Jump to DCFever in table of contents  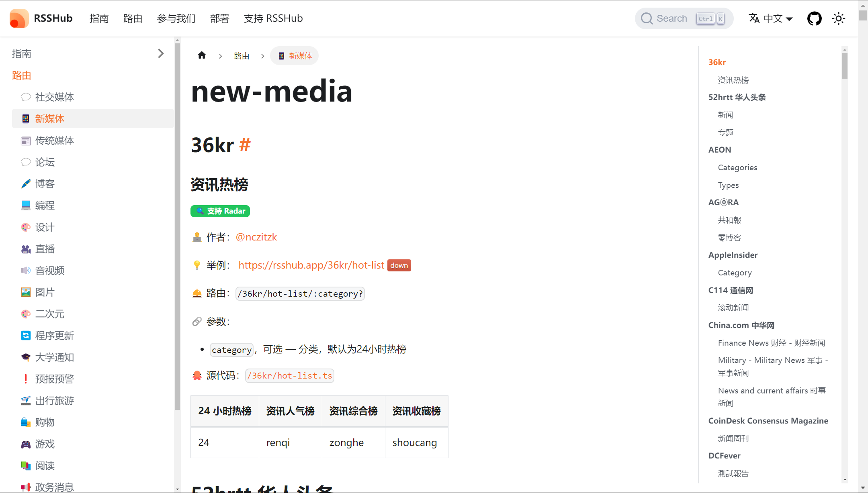pyautogui.click(x=724, y=456)
